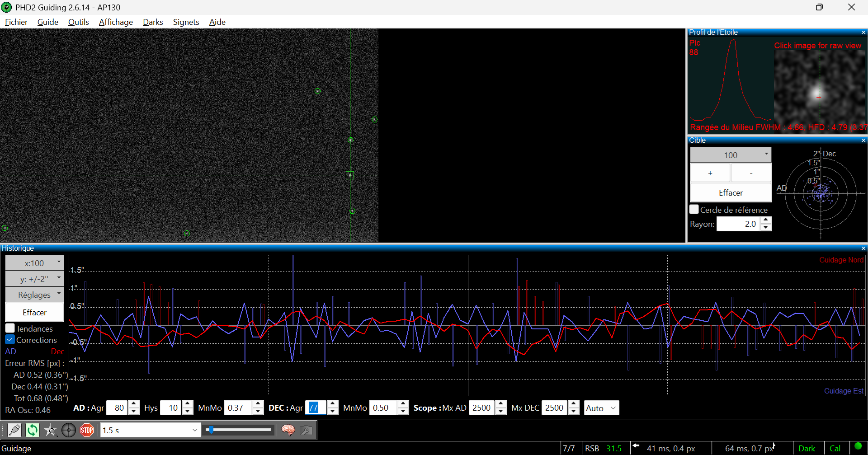Click the Tot 0.68 (0.48") RMS value

coord(41,398)
